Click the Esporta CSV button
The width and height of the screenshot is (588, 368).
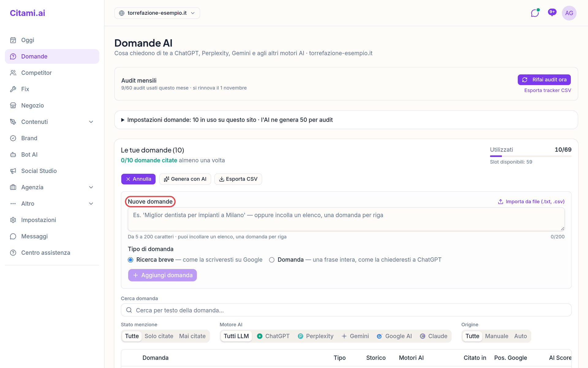pyautogui.click(x=238, y=179)
